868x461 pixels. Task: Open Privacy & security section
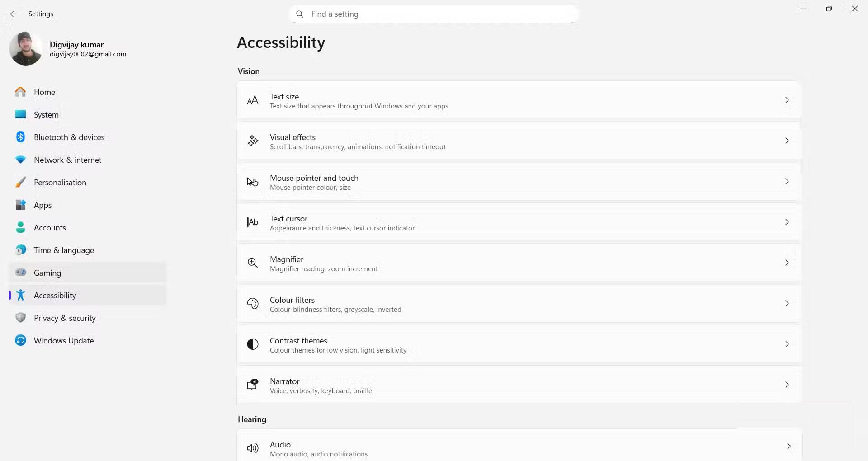pyautogui.click(x=65, y=318)
